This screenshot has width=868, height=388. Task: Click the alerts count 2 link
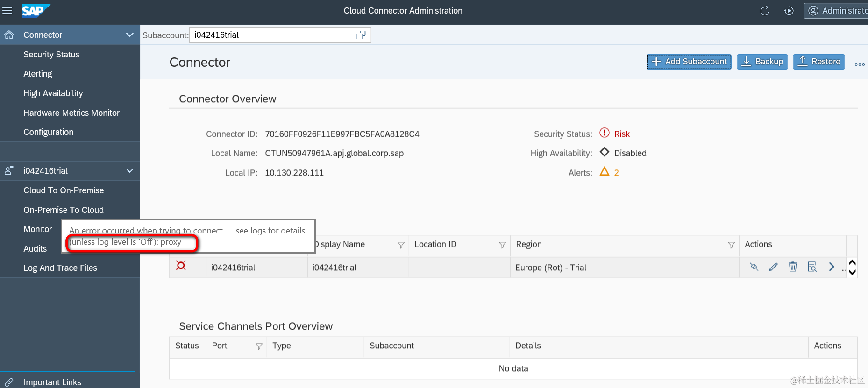(x=617, y=173)
